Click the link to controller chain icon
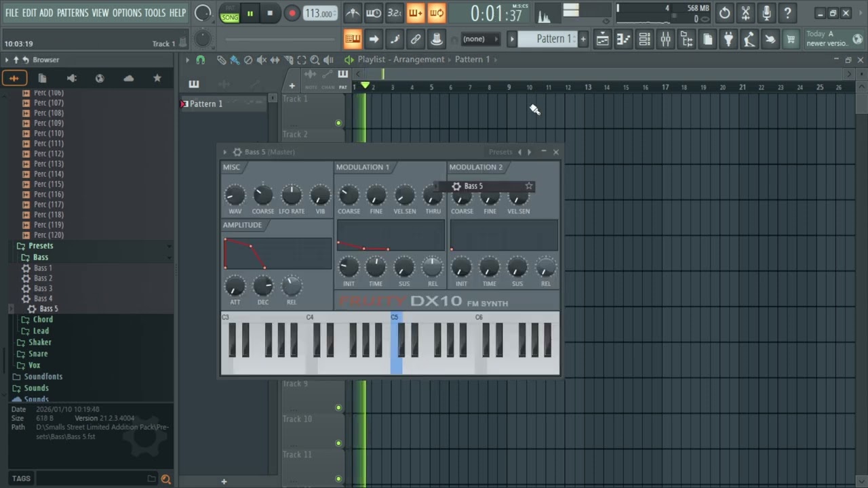This screenshot has height=488, width=868. tap(416, 39)
